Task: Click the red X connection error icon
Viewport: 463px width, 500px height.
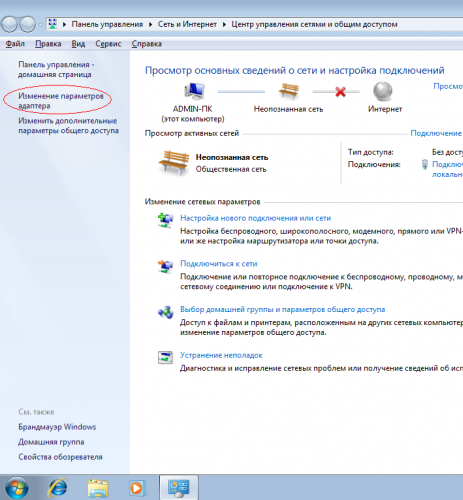Action: tap(340, 92)
